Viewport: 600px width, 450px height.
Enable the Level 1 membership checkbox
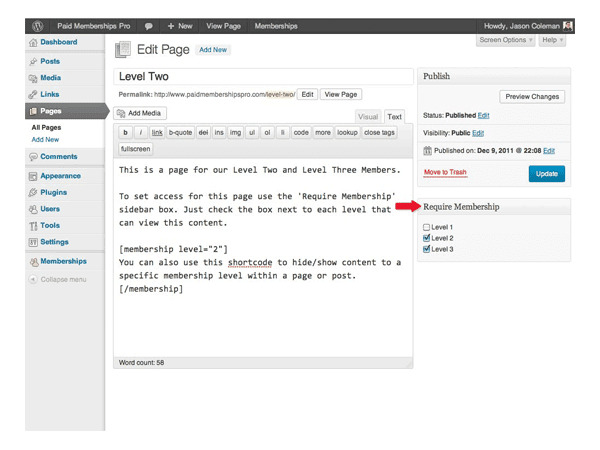427,227
